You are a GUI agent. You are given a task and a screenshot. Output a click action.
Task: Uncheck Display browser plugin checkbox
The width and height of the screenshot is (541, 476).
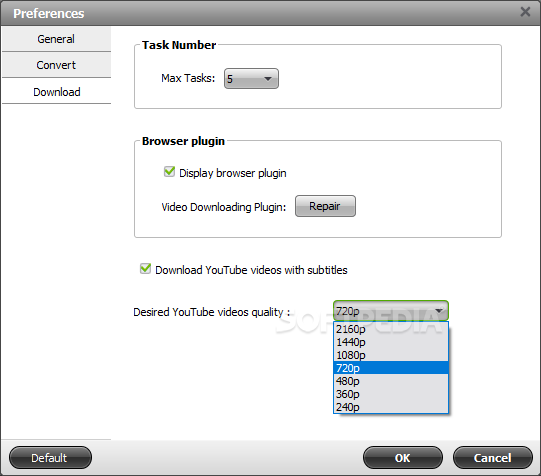(x=169, y=171)
